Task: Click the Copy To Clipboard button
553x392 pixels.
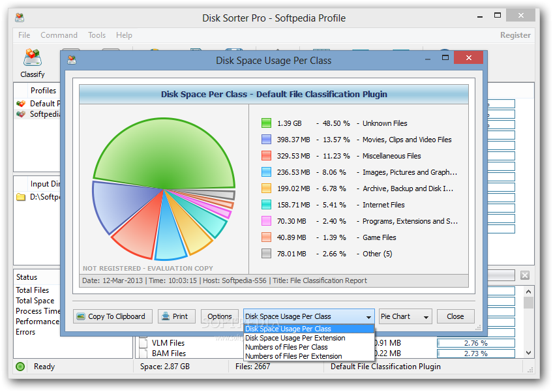Action: pyautogui.click(x=113, y=316)
